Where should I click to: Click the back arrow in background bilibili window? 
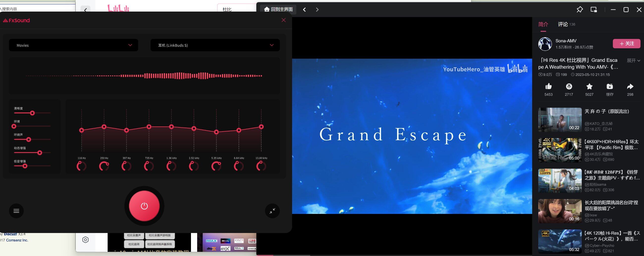(85, 10)
